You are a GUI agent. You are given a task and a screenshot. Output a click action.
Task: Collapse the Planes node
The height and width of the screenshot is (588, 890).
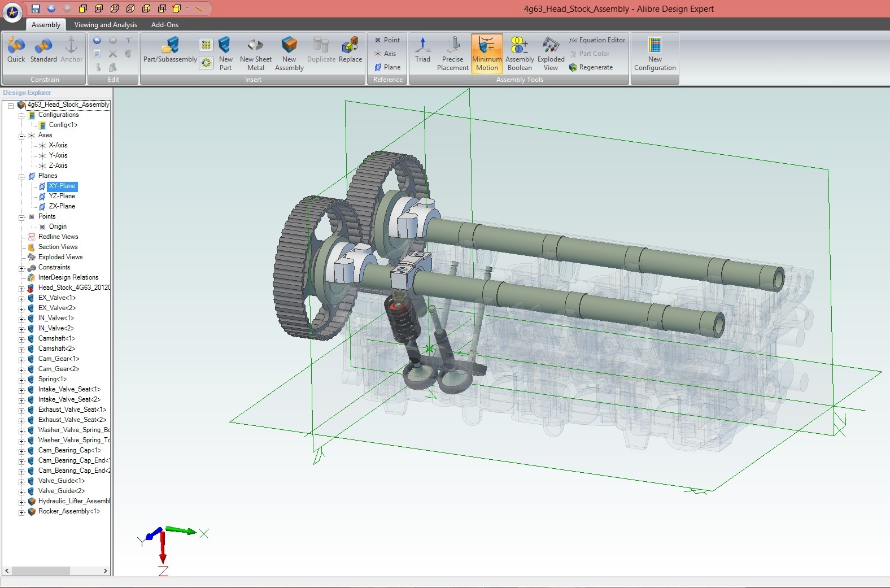click(21, 176)
